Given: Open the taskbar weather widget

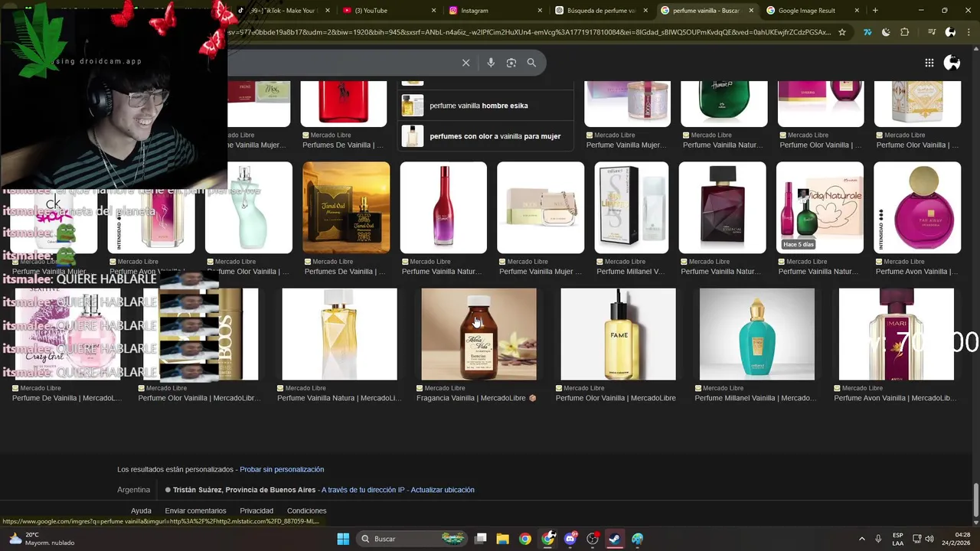Looking at the screenshot, I should pos(41,539).
